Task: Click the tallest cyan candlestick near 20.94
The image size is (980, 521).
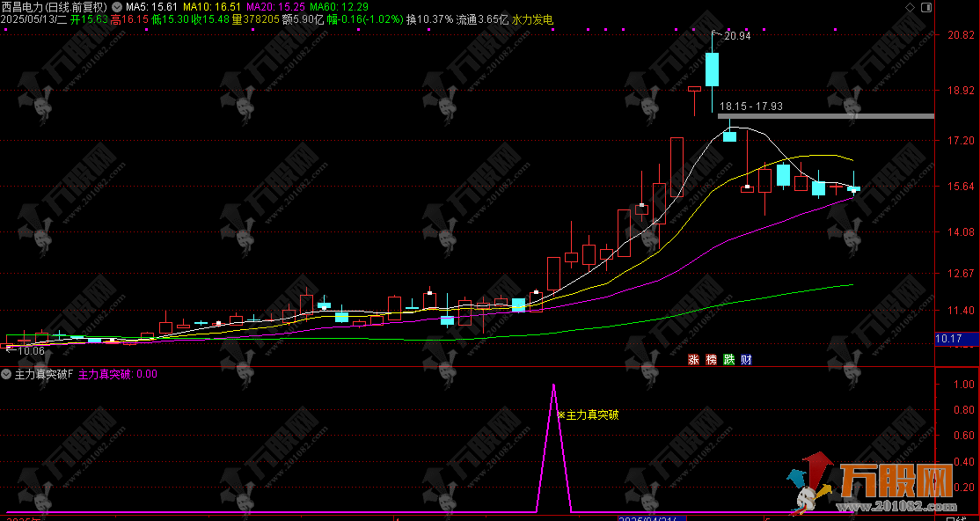Action: 712,70
